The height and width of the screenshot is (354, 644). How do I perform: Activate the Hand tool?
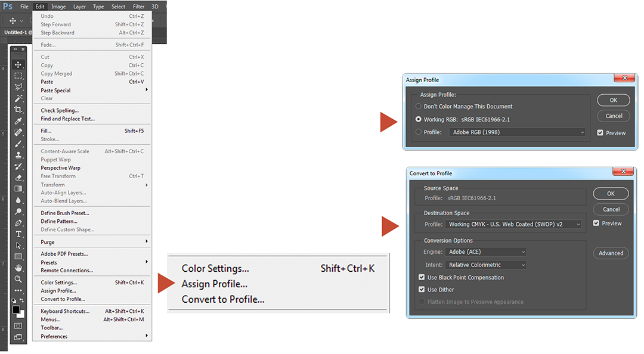(x=18, y=268)
